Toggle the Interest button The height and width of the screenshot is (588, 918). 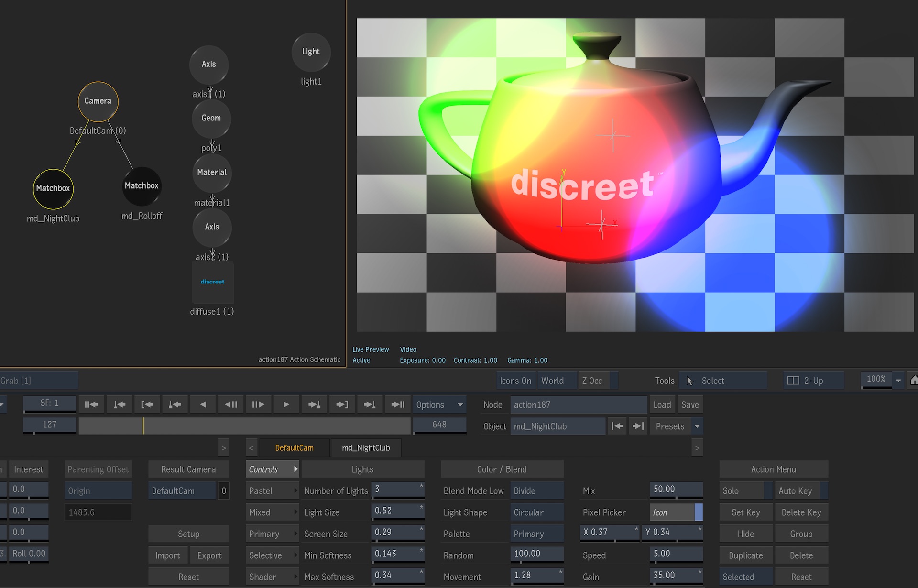pos(29,469)
